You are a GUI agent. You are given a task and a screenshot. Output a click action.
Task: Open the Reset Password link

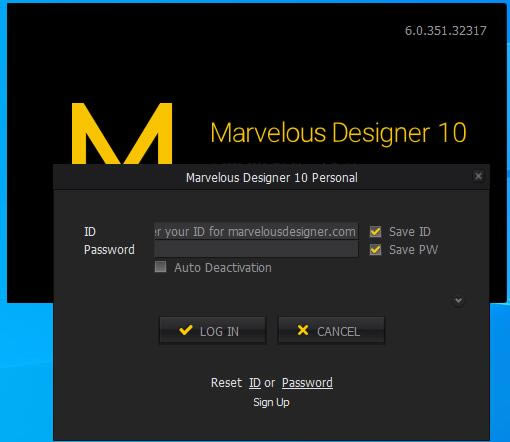(307, 383)
